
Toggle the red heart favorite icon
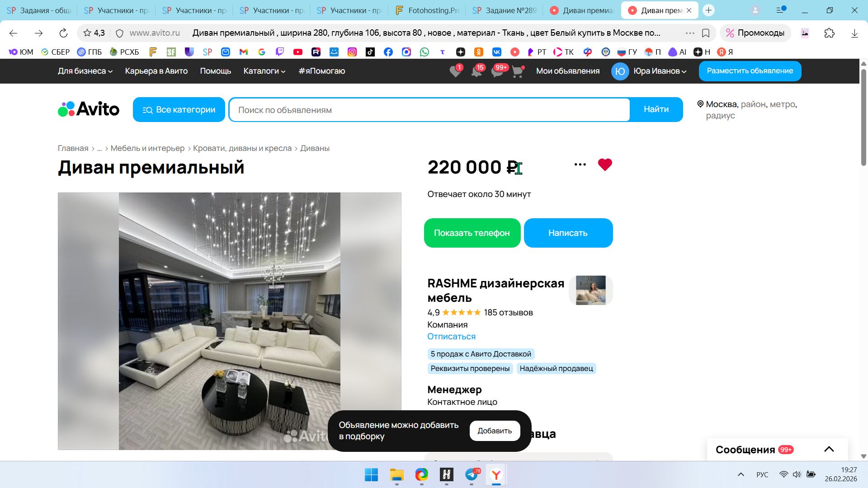click(604, 164)
